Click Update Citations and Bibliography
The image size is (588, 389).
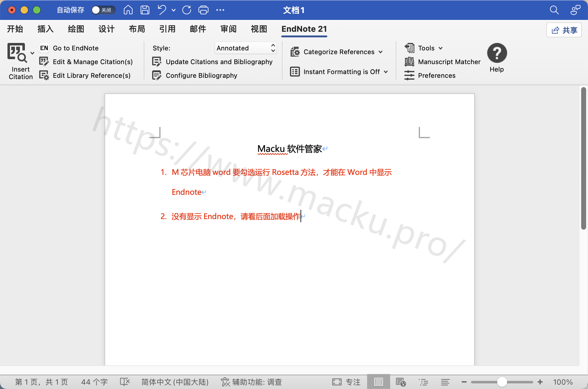[212, 62]
